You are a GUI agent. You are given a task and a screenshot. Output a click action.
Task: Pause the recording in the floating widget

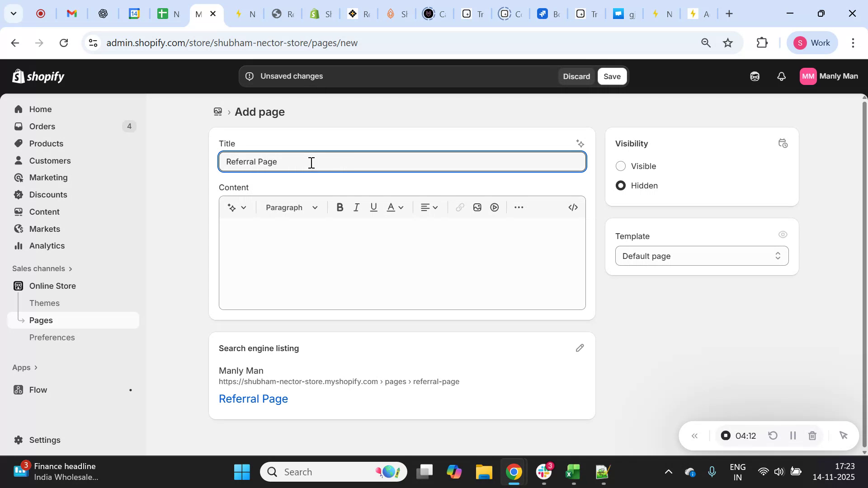(x=793, y=435)
